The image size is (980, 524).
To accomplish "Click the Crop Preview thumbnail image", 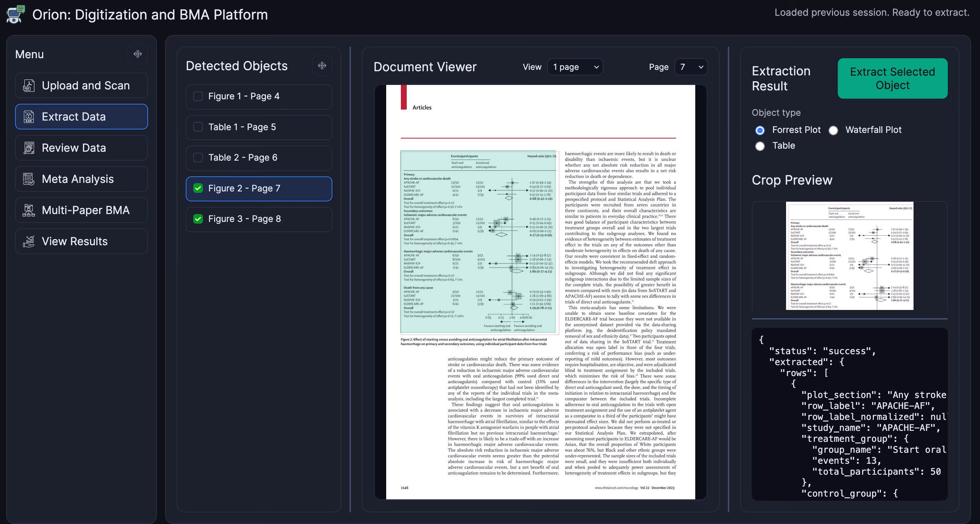I will 849,255.
